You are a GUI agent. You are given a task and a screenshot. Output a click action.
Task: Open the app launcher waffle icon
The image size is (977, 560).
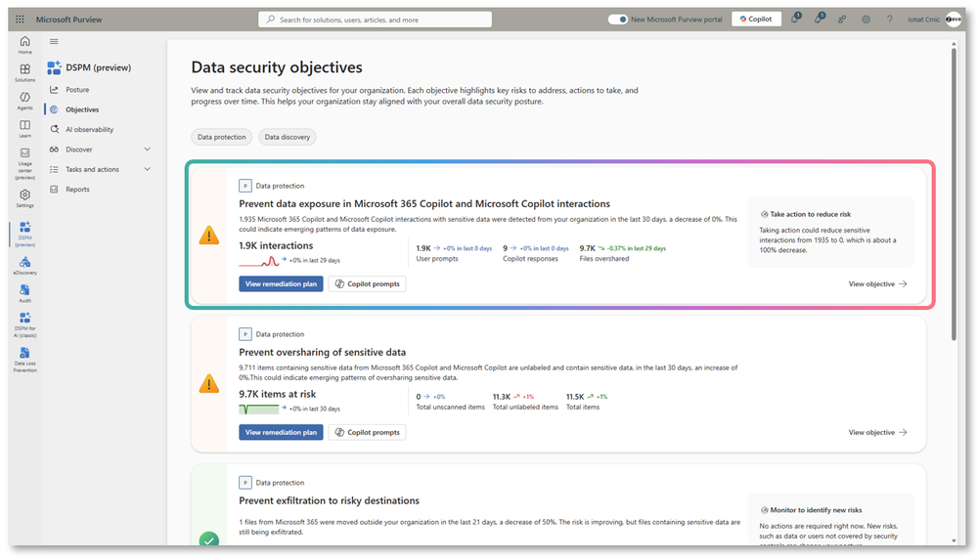click(x=21, y=20)
